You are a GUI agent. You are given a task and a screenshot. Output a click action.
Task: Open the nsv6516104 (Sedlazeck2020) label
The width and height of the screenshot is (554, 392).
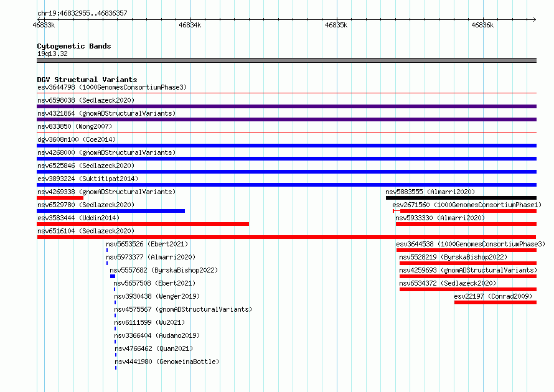pos(86,231)
